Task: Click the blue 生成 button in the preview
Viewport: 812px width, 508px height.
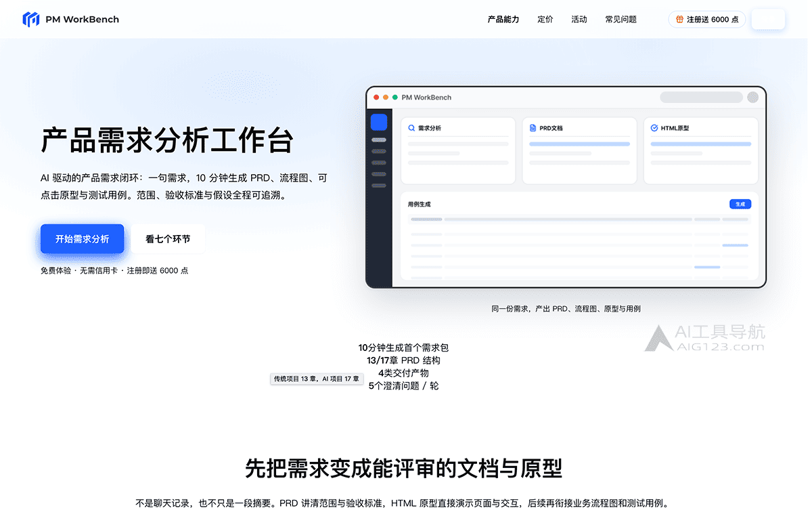Action: (740, 204)
